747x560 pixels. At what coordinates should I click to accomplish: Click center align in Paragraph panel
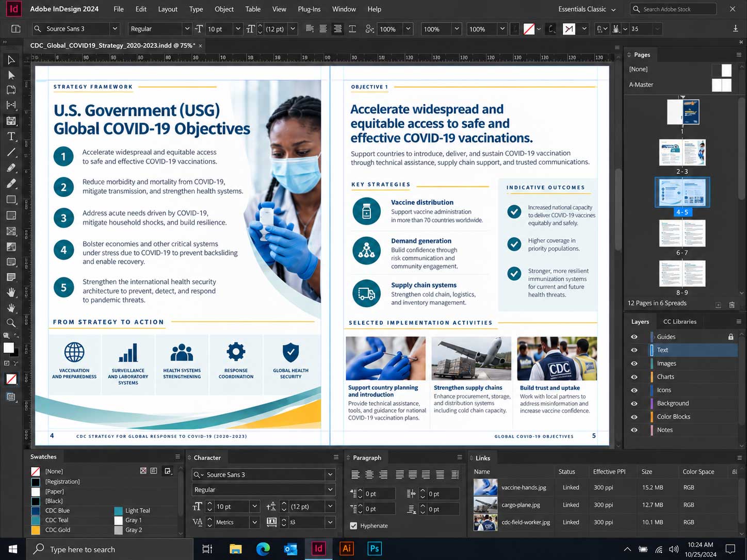(369, 474)
